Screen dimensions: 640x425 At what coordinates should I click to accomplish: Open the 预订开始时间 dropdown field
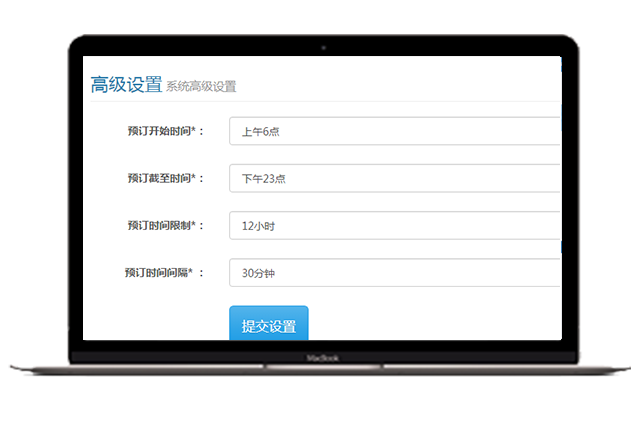click(394, 131)
